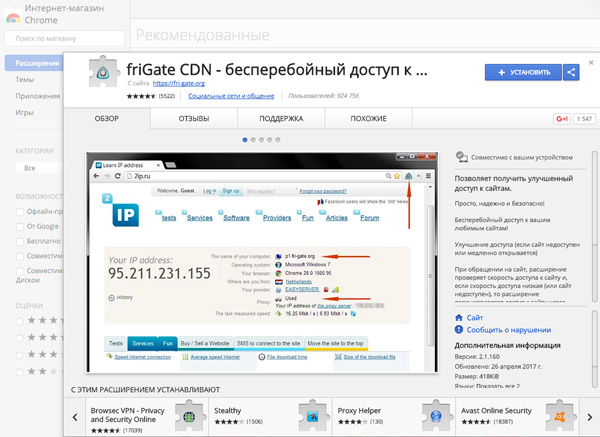The width and height of the screenshot is (600, 437).
Task: Click the 2ip.ru extension screenshot preview
Action: (262, 262)
